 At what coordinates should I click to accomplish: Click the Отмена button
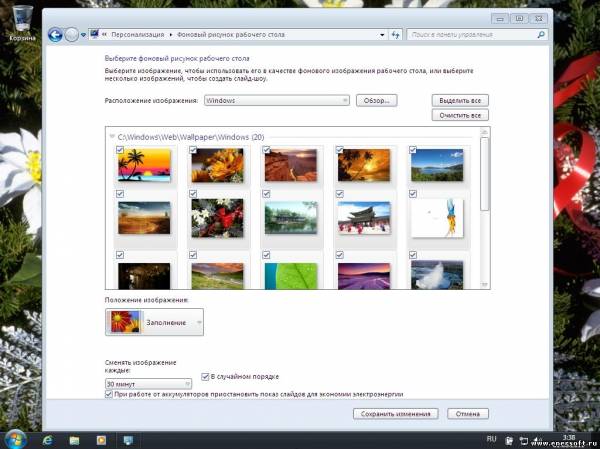[x=468, y=414]
